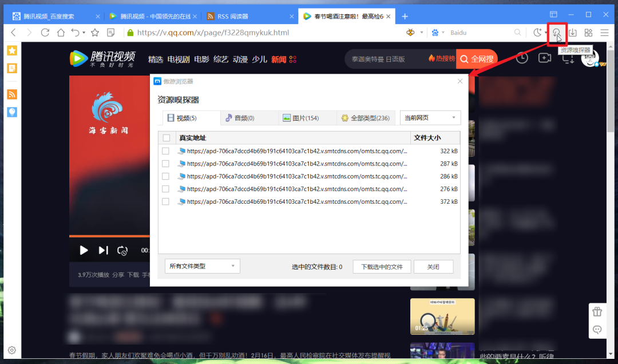Viewport: 618px width, 364px height.
Task: Open the night mode moon icon
Action: tap(537, 33)
